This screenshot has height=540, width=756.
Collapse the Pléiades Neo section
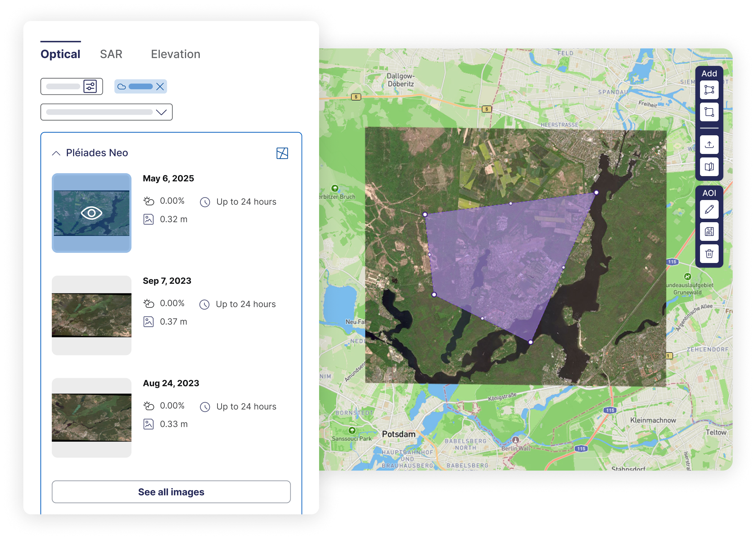(x=56, y=153)
